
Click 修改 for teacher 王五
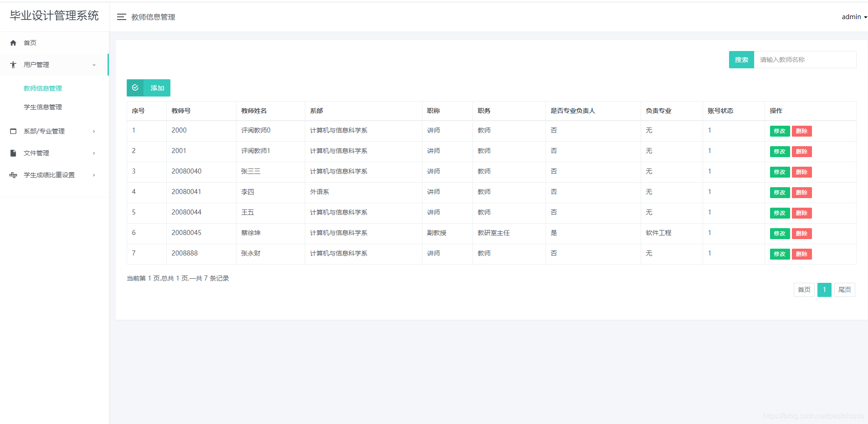coord(780,213)
